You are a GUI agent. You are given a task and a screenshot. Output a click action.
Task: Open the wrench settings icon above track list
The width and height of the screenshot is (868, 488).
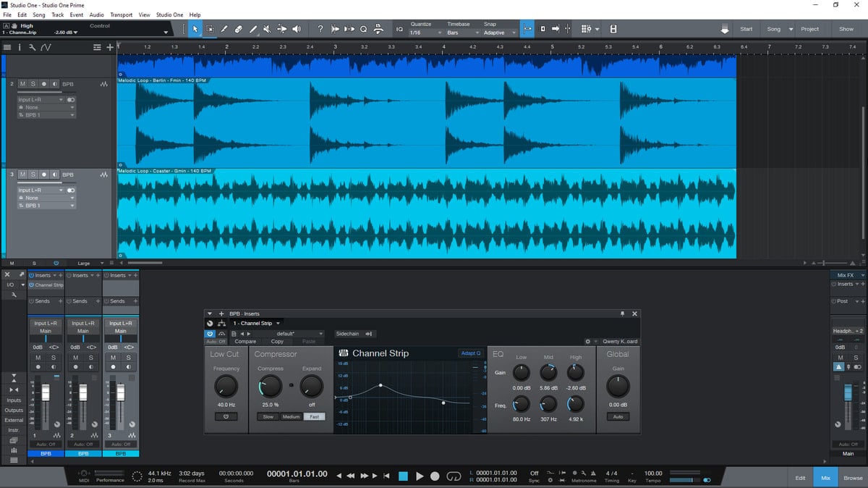tap(33, 47)
